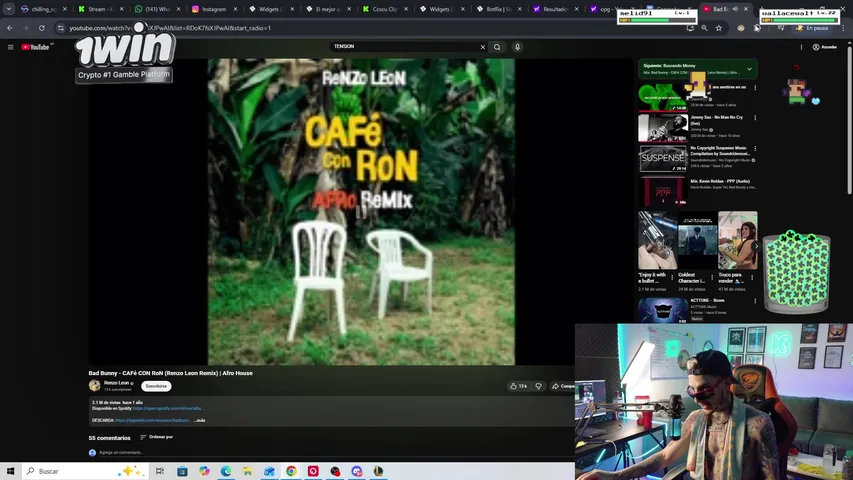
Task: Clear the TENSION search text with X
Action: 483,47
